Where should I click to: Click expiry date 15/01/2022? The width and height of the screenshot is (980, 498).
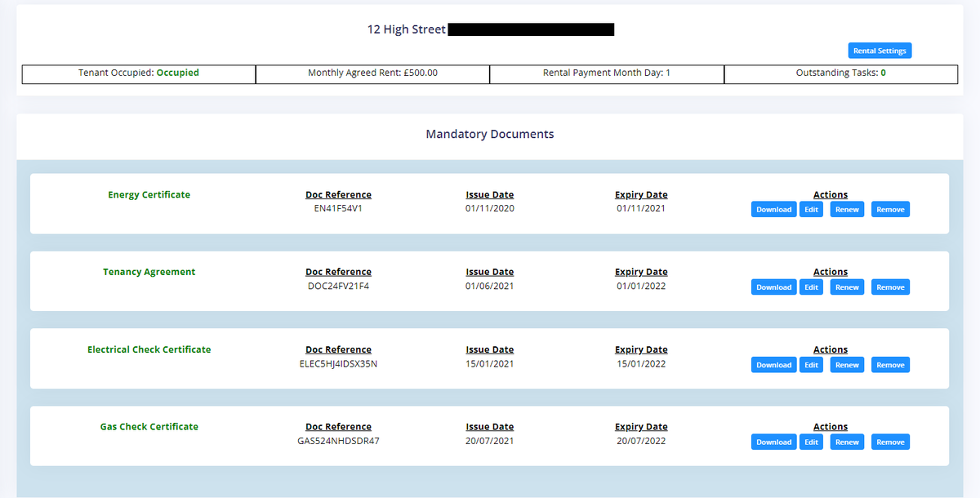(641, 364)
